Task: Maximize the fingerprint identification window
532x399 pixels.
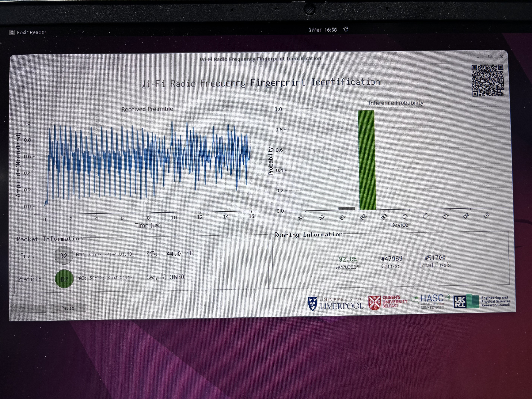Action: [x=490, y=57]
